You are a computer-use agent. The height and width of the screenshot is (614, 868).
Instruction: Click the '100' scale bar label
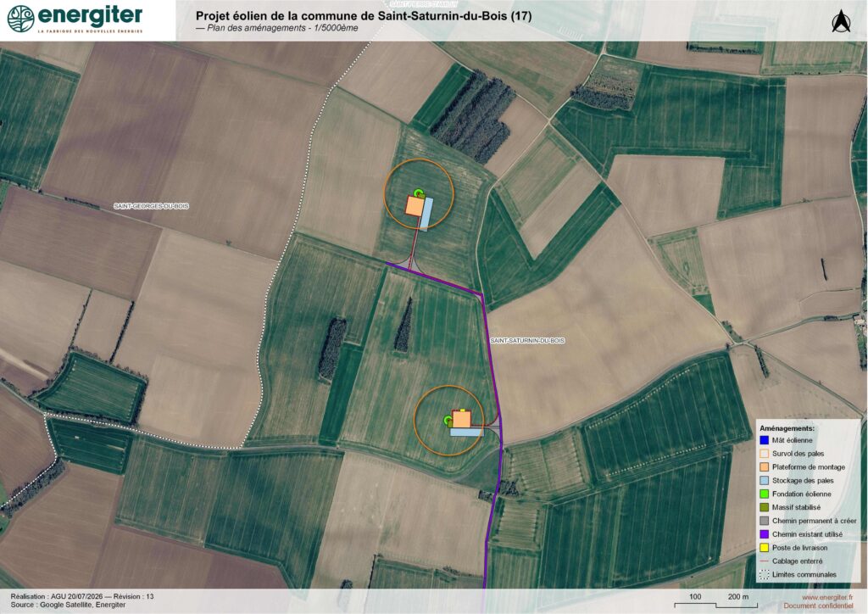coord(695,596)
